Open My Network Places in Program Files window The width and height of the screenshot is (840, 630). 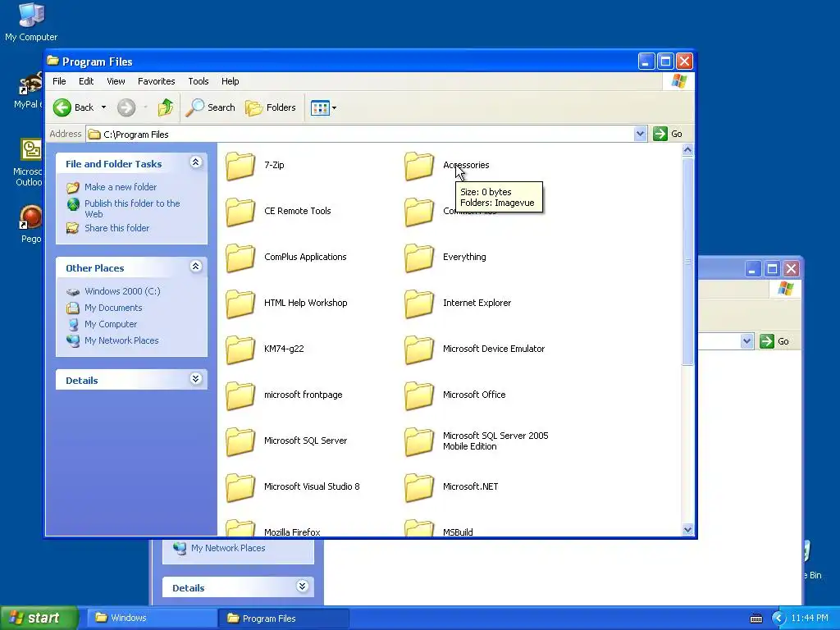(x=121, y=340)
